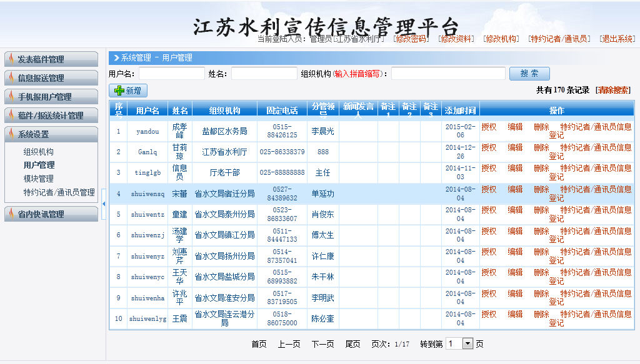Screen dimensions: 640x364
Task: Go to 上一页 previous page
Action: (x=289, y=344)
